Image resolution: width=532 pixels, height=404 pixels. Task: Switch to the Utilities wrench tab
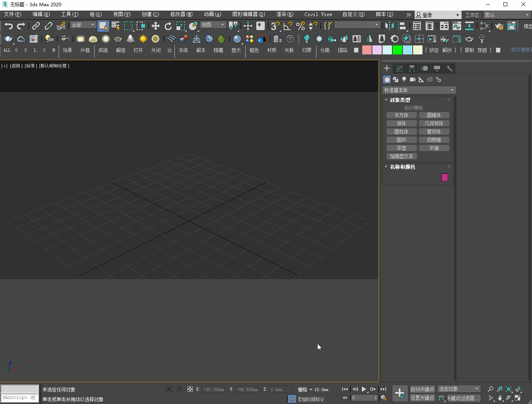pyautogui.click(x=449, y=69)
